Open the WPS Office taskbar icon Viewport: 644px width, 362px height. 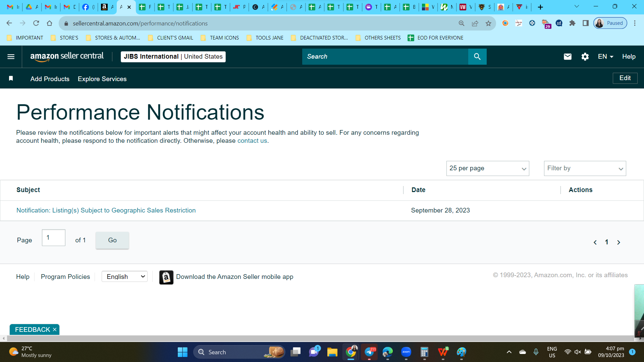coord(443,352)
